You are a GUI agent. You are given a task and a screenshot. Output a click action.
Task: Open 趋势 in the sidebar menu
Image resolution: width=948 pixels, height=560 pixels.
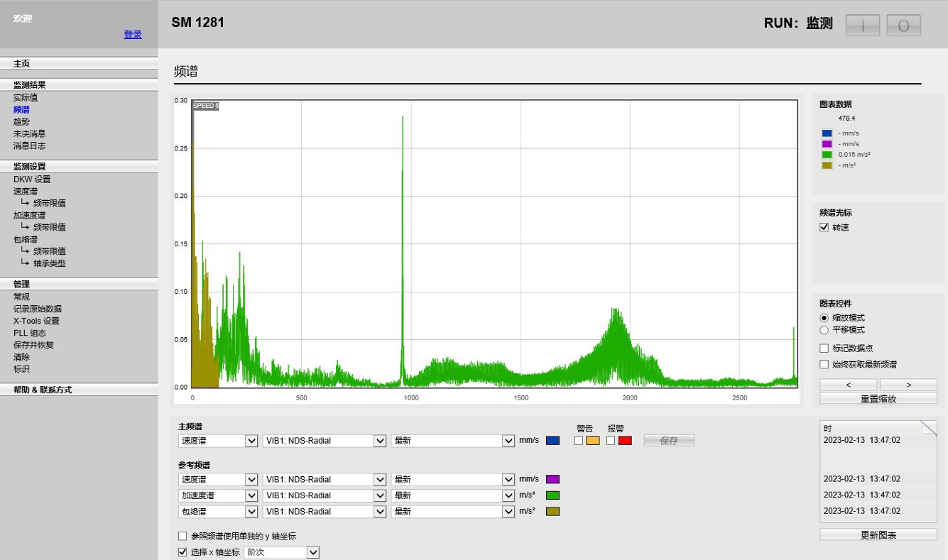[x=21, y=121]
